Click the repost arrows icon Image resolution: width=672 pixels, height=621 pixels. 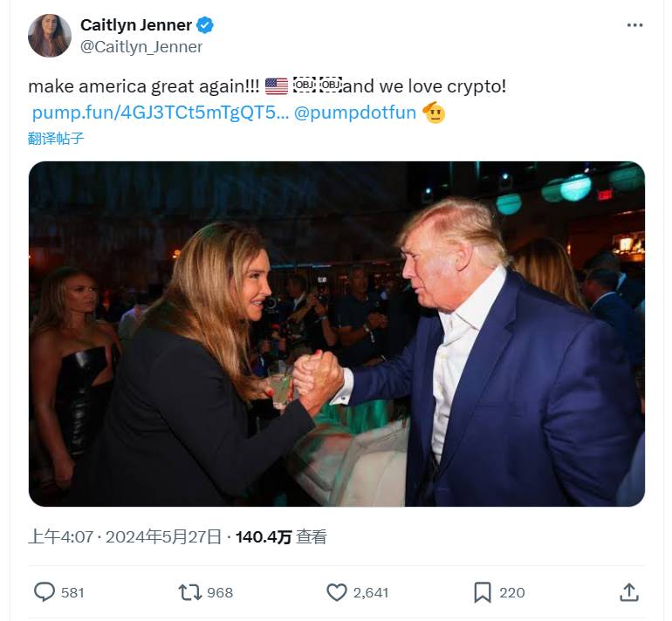point(189,592)
